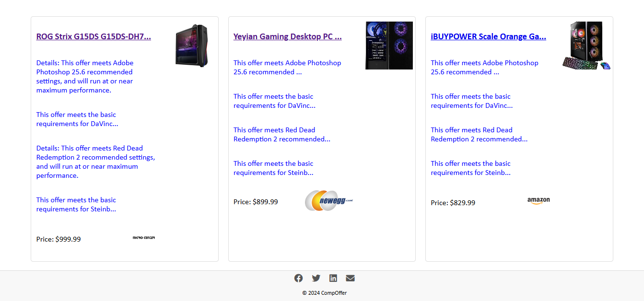Click the Micro Center store logo
This screenshot has width=644, height=301.
click(144, 238)
